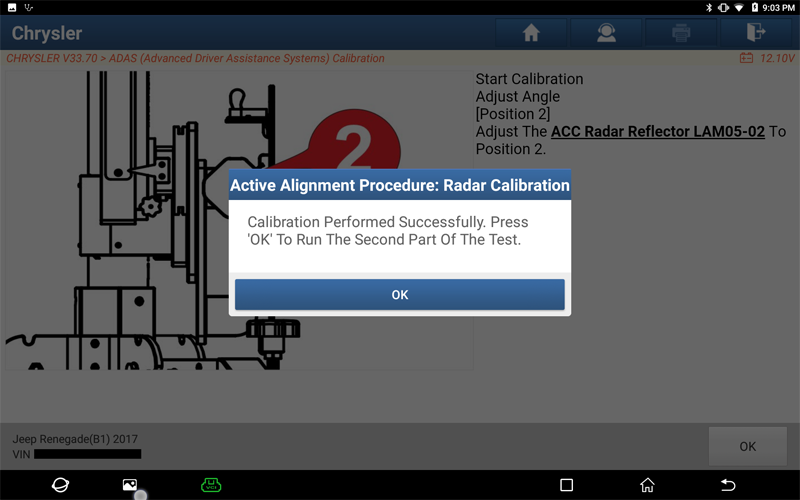Click the Chrysler title text

(x=46, y=33)
